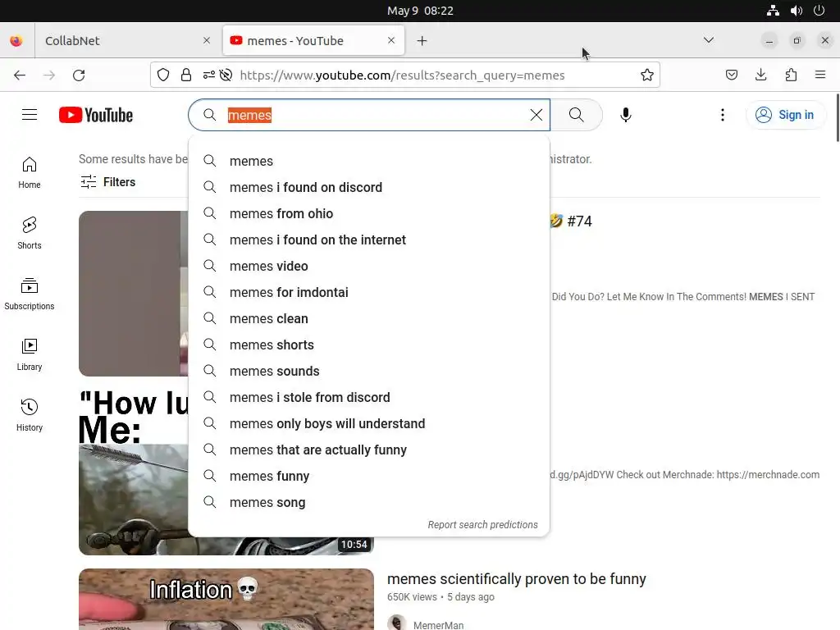Select 'memes video' suggestion
The width and height of the screenshot is (840, 630).
pos(368,266)
